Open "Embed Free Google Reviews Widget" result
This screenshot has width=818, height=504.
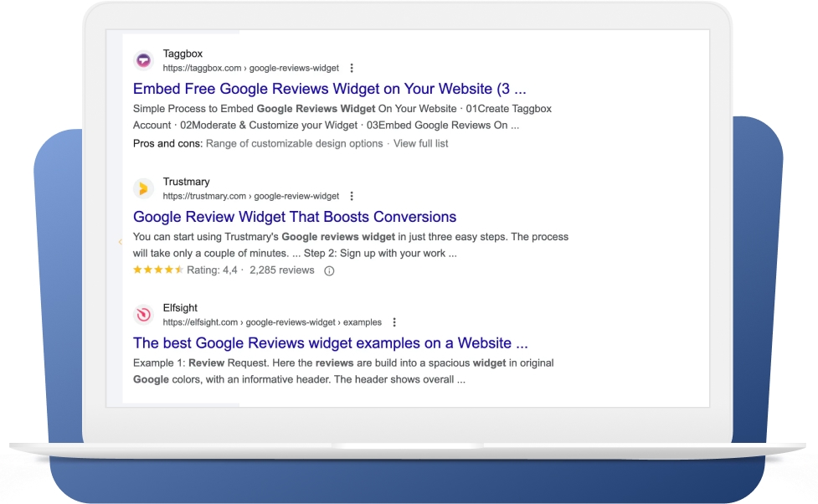tap(329, 89)
